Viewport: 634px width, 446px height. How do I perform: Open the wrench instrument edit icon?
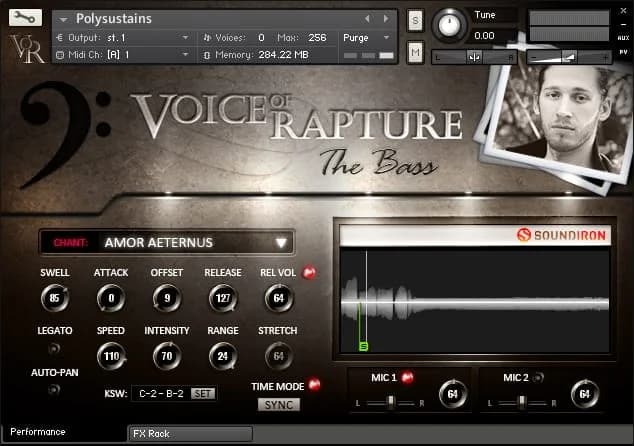[25, 17]
